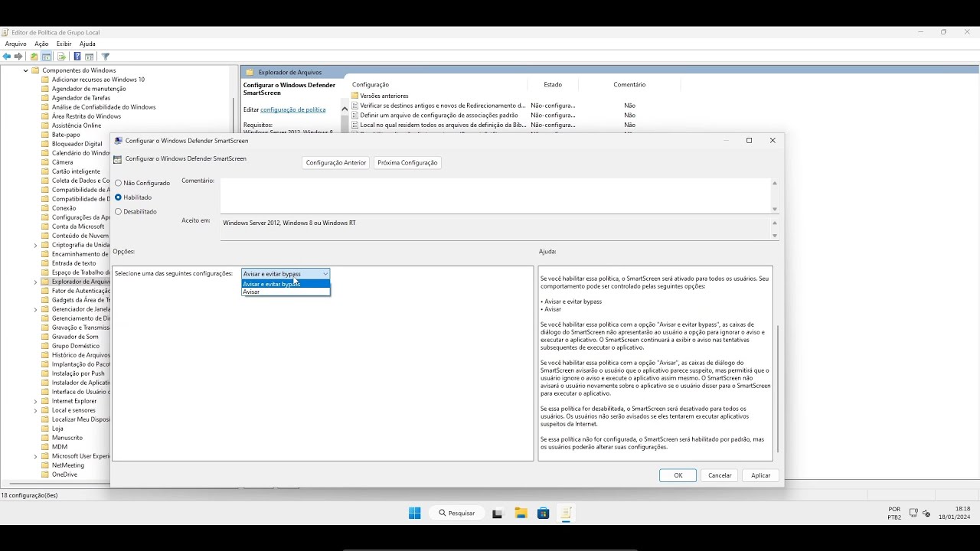Click the muted volume icon in system tray
Viewport: 980px width, 551px height.
pyautogui.click(x=926, y=514)
